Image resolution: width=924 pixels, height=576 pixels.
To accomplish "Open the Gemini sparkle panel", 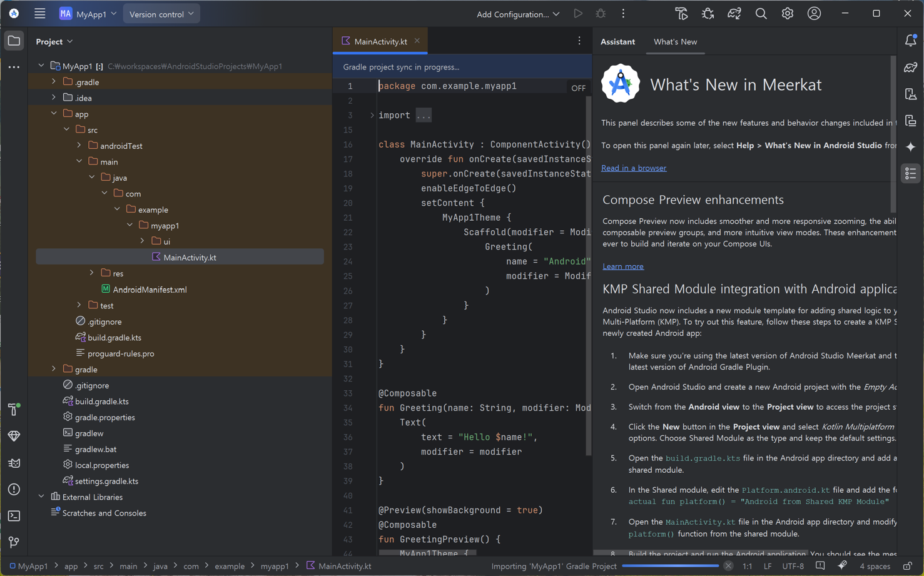I will (911, 146).
